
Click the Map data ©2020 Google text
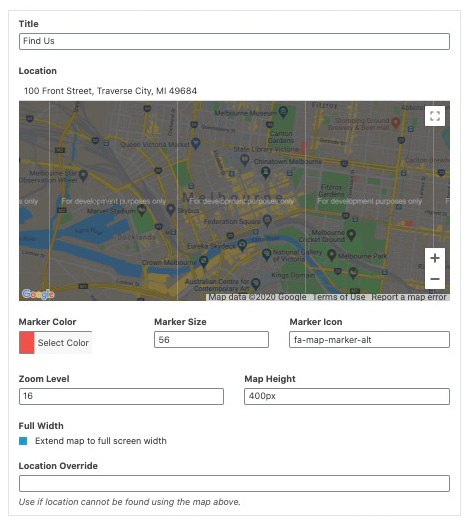(x=257, y=297)
